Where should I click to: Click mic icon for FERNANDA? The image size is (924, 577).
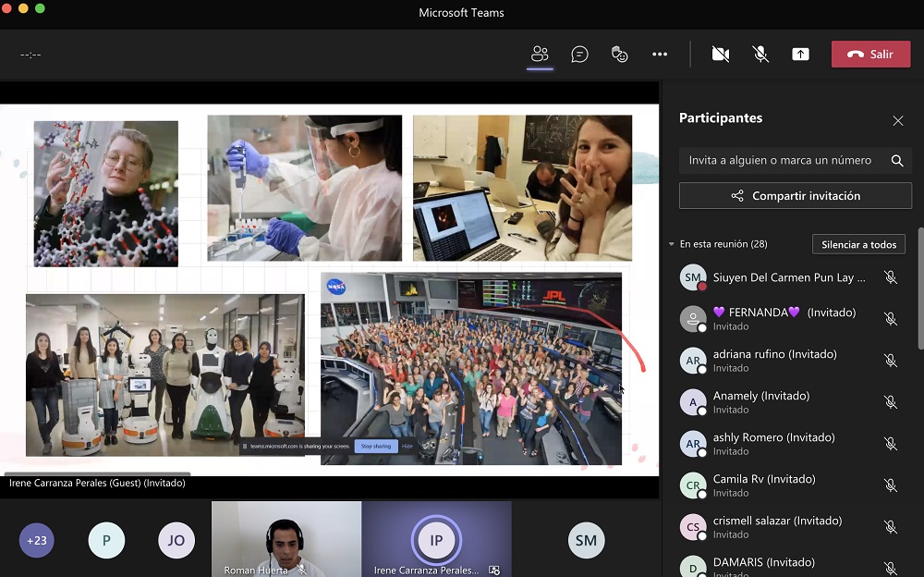(x=891, y=319)
